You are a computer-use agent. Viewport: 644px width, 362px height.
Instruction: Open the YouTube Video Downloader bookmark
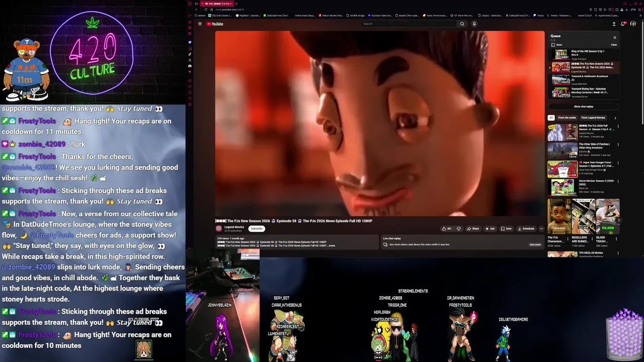(x=380, y=16)
